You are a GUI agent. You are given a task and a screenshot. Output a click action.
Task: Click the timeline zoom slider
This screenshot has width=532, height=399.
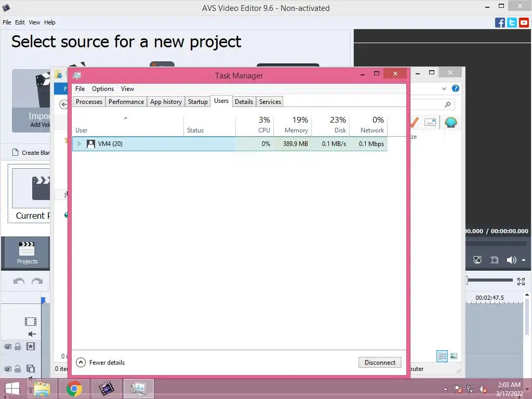click(489, 280)
